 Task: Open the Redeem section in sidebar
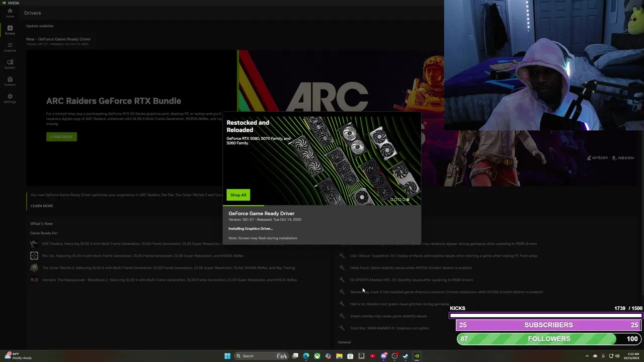[x=10, y=81]
